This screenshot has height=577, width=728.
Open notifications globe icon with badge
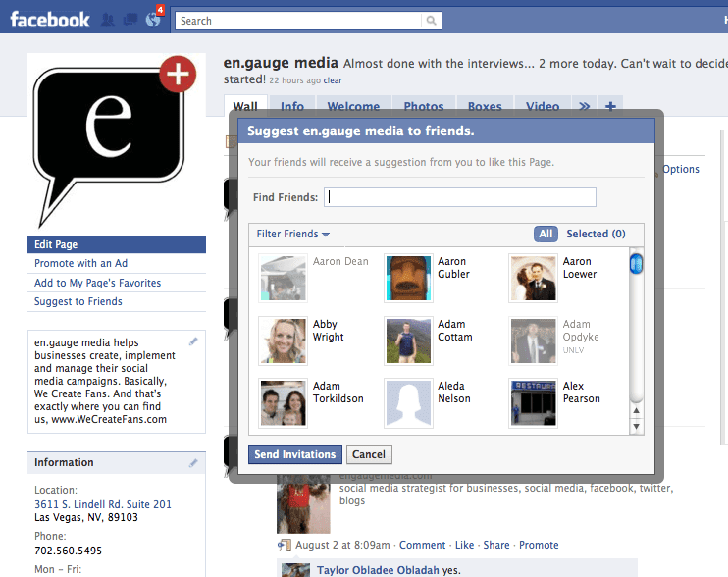[153, 19]
